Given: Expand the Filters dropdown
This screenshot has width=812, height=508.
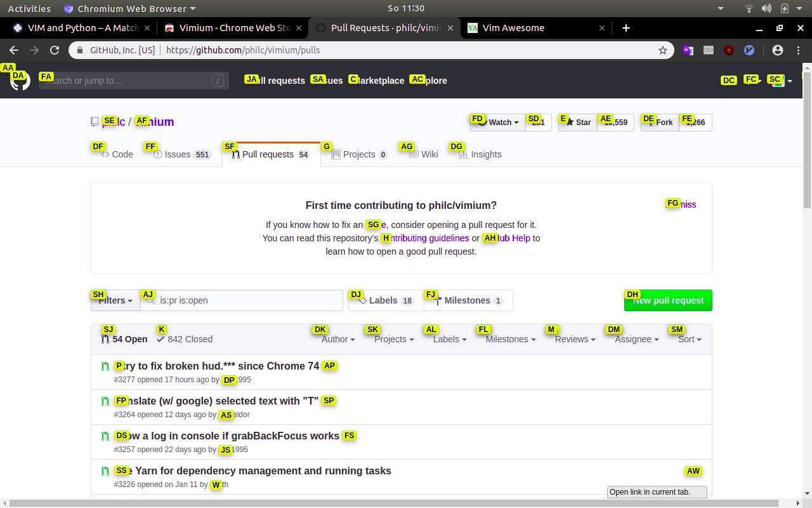Looking at the screenshot, I should (115, 300).
